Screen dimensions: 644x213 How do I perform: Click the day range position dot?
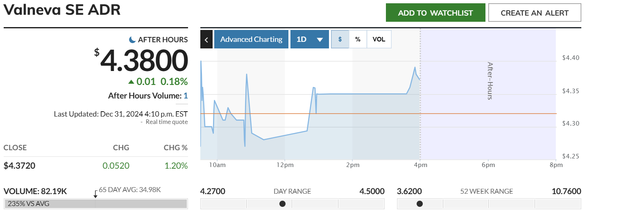282,204
